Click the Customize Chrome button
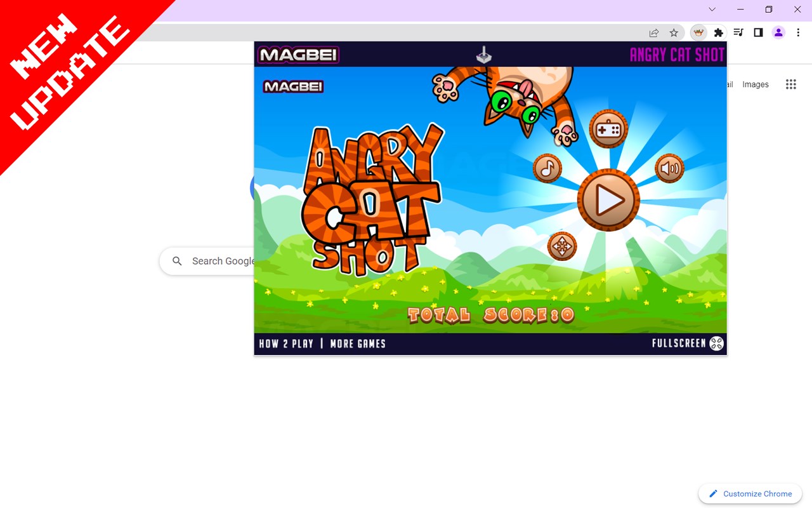This screenshot has width=812, height=508. tap(750, 493)
